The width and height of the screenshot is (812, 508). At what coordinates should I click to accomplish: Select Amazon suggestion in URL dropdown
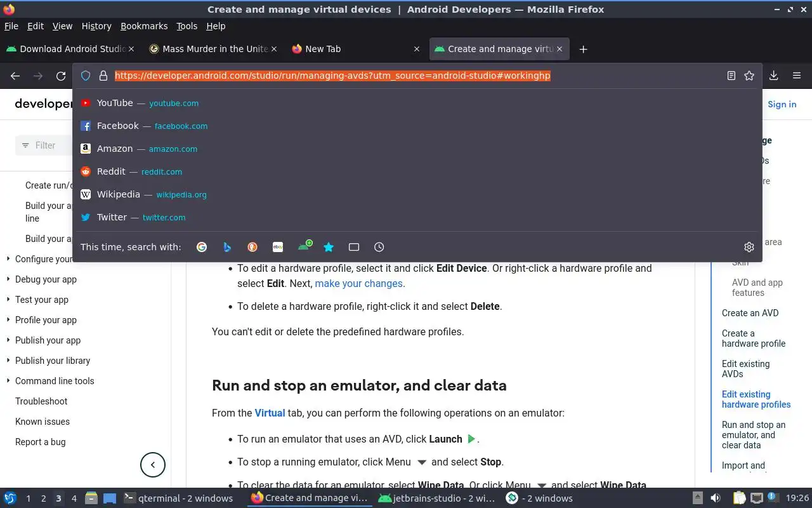(417, 149)
